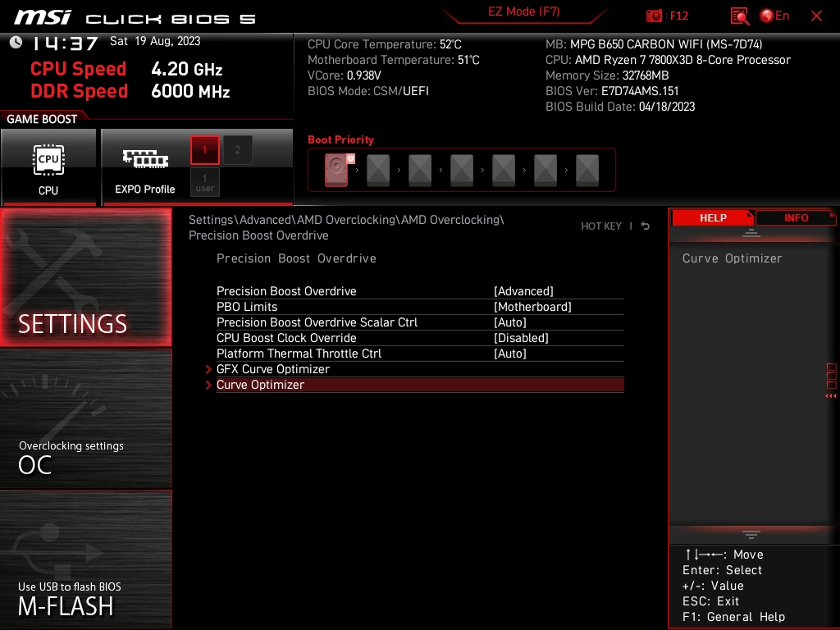Viewport: 840px width, 630px height.
Task: Click the fourth boot priority device slot
Action: [x=462, y=171]
